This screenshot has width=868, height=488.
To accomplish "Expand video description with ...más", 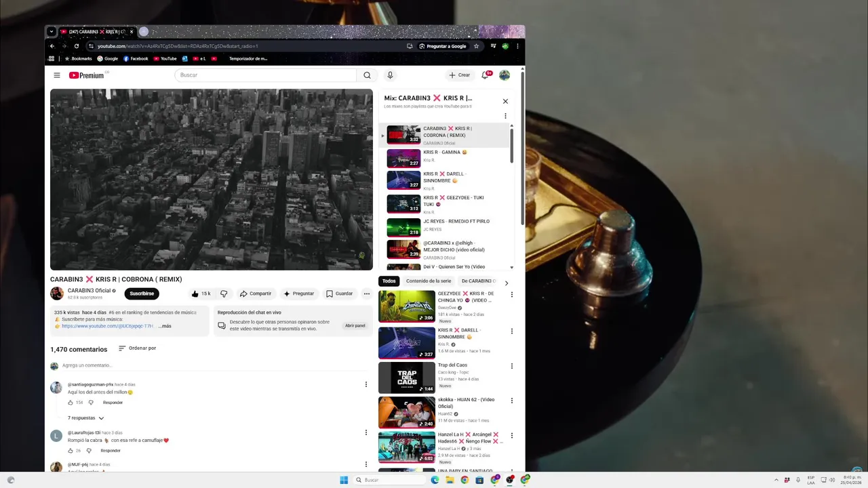I will point(165,326).
